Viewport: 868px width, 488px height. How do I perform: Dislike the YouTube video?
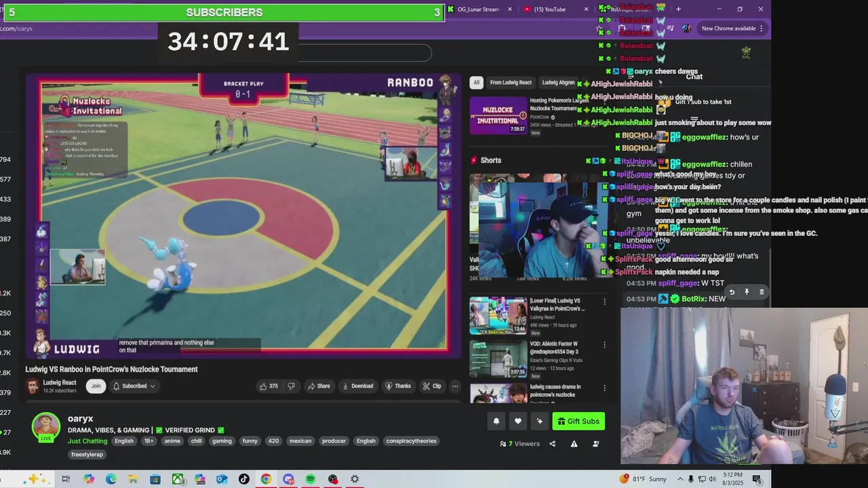click(x=292, y=386)
